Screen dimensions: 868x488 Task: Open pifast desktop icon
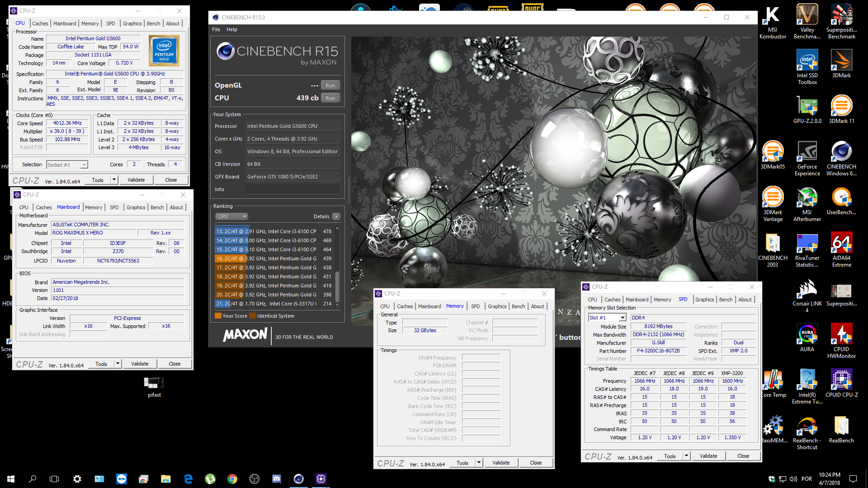click(x=154, y=386)
